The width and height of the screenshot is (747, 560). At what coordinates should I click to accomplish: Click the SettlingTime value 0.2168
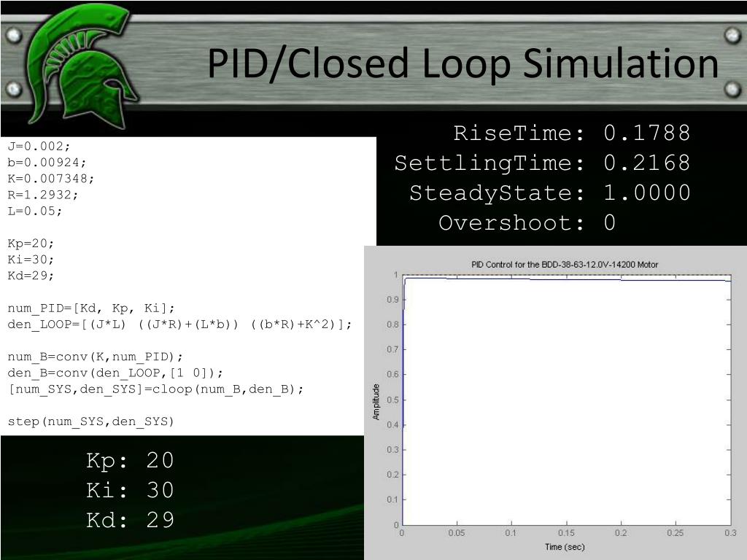pos(647,163)
